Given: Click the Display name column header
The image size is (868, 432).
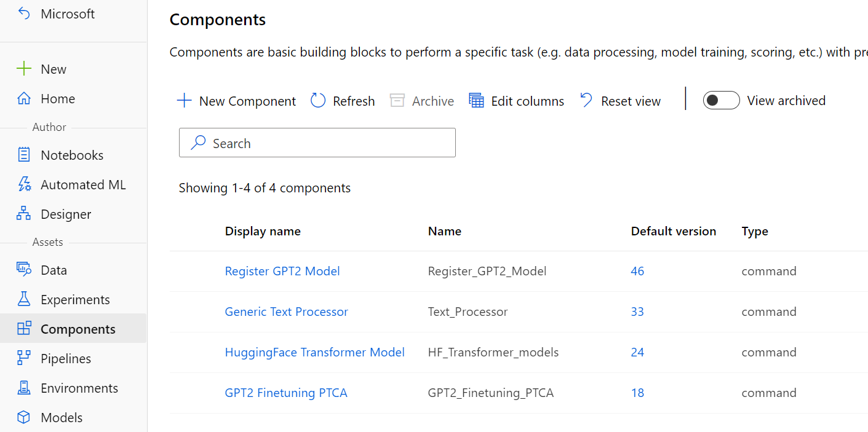Looking at the screenshot, I should tap(263, 231).
